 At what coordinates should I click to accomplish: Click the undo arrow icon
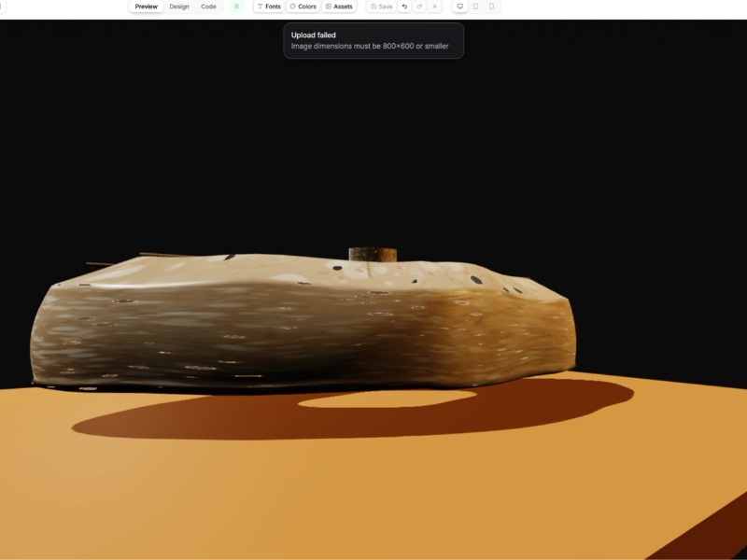[x=404, y=7]
